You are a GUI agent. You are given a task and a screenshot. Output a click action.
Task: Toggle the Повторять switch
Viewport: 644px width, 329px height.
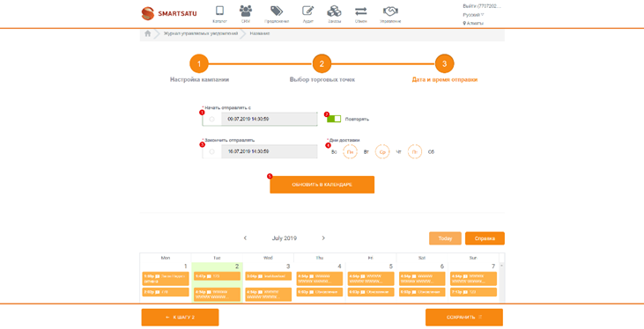tap(334, 119)
